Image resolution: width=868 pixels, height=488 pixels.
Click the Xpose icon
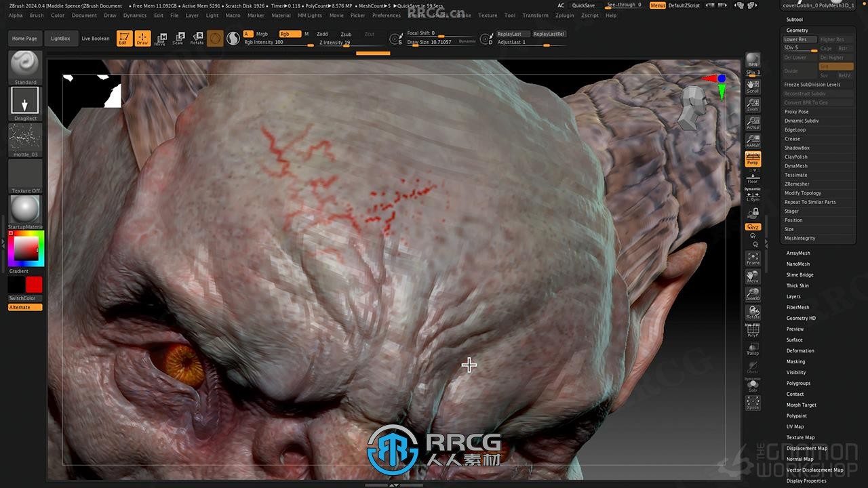(753, 404)
